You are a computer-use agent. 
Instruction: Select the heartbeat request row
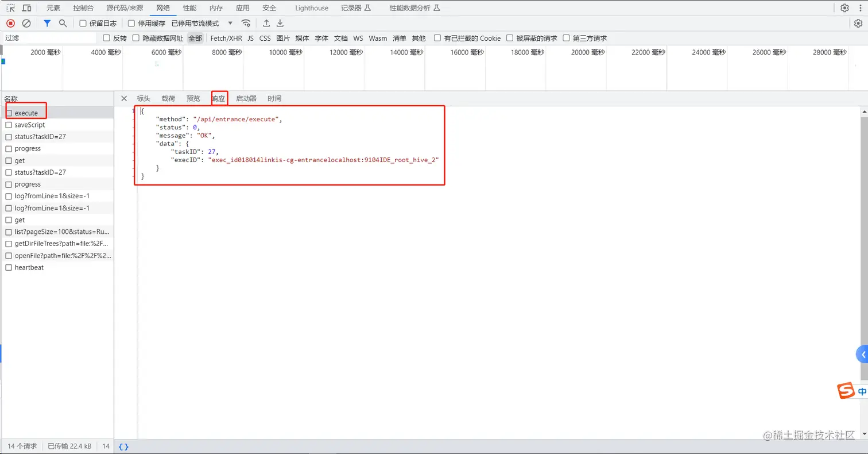coord(57,267)
